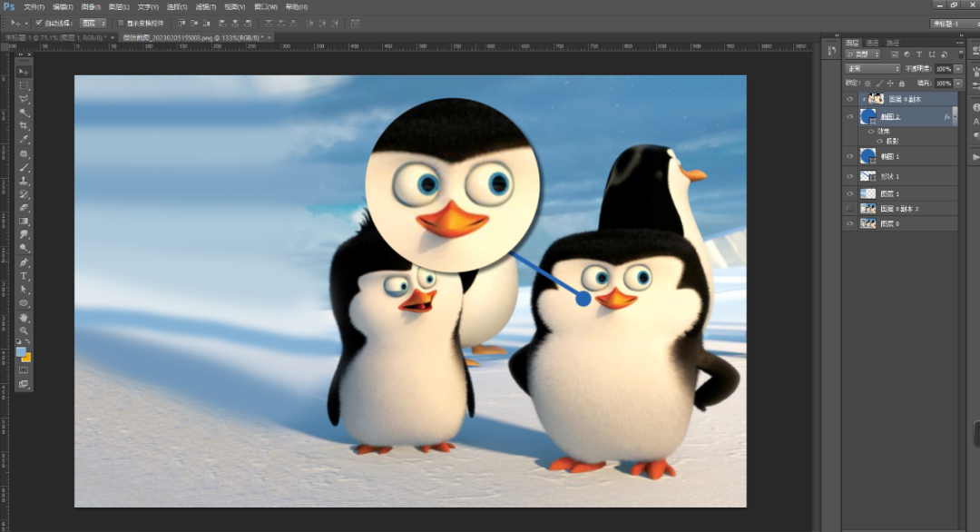The width and height of the screenshot is (980, 532).
Task: Hide the 椭圆 1 layer
Action: click(x=849, y=156)
